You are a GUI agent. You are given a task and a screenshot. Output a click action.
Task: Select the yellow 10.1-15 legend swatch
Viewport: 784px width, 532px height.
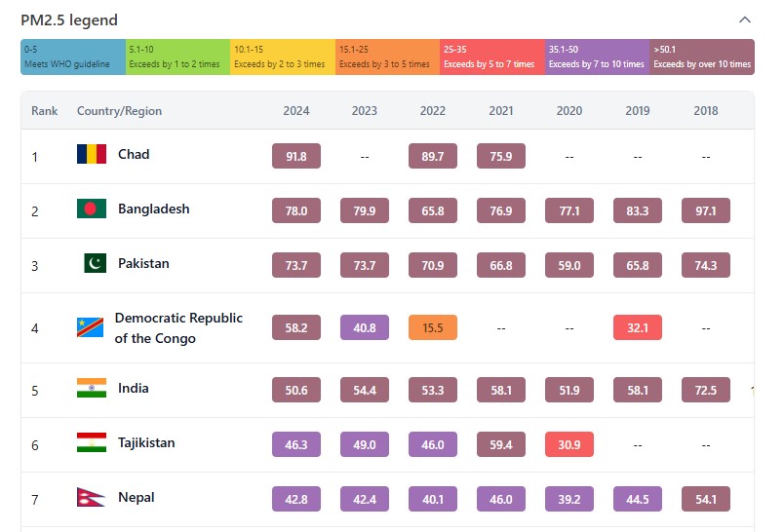(x=283, y=57)
